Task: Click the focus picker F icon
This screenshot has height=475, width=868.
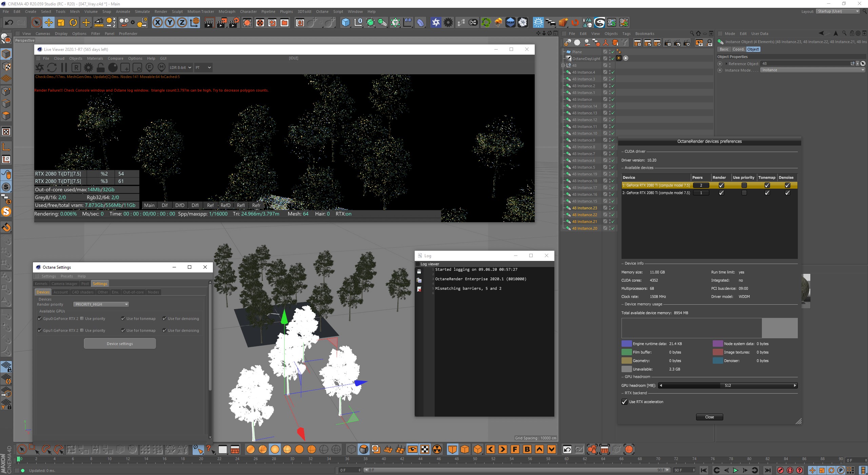Action: coord(150,68)
